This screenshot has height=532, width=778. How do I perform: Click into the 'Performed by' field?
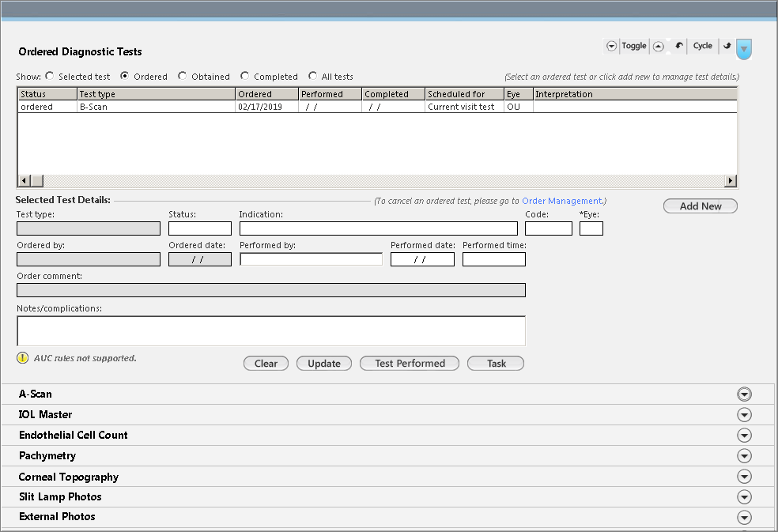tap(311, 259)
